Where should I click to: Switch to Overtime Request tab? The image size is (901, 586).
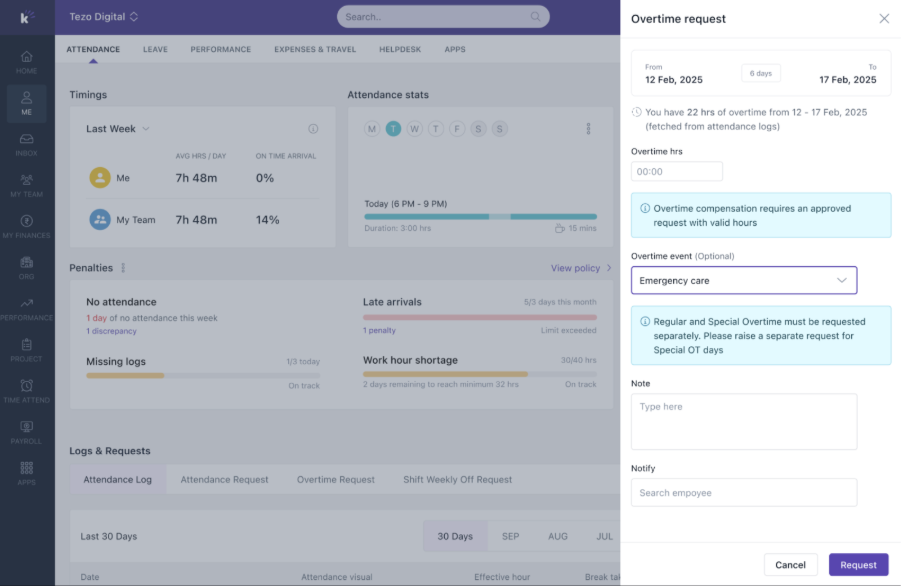click(x=336, y=480)
